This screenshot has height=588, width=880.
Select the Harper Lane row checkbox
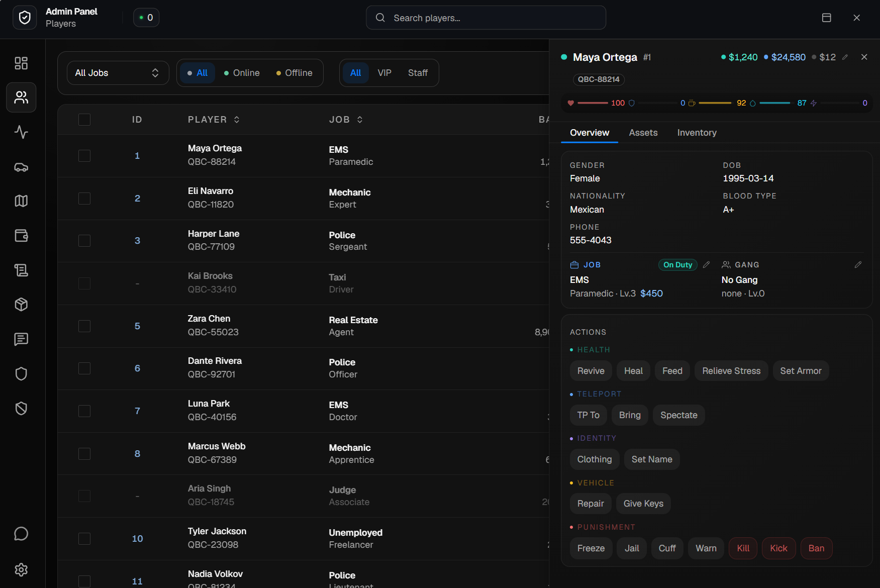click(x=84, y=241)
